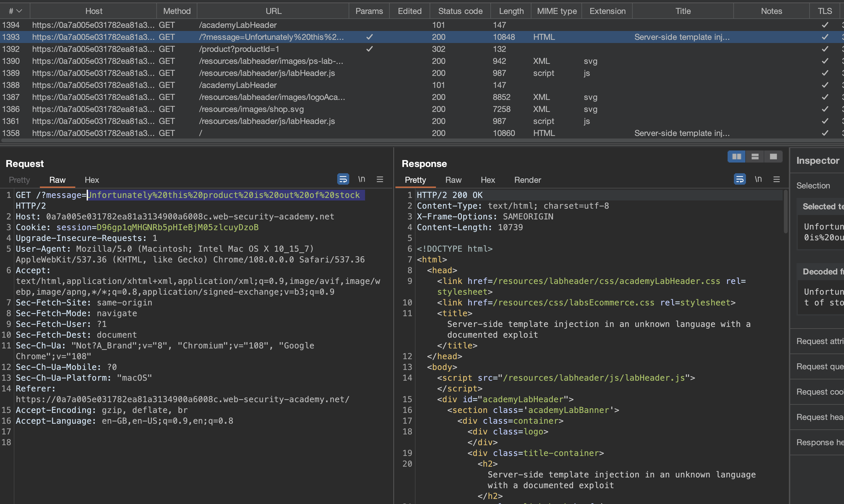Viewport: 844px width, 504px height.
Task: Open the Hex tab in Request panel
Action: [92, 180]
